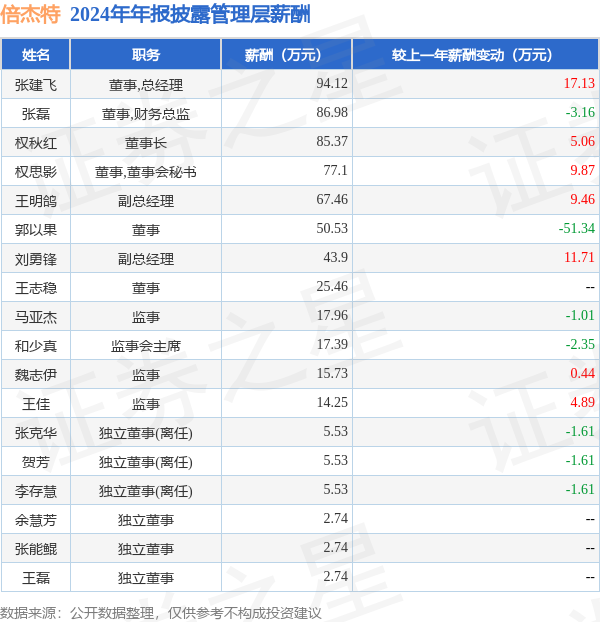Select the name 王佳
This screenshot has height=622, width=600.
tap(36, 404)
